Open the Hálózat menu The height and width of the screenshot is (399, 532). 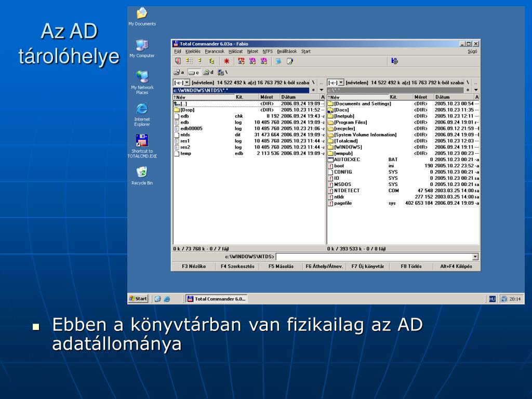tap(235, 51)
